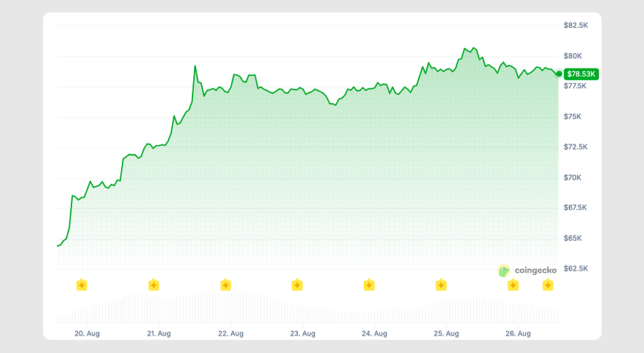This screenshot has height=353, width=644.
Task: Click the 23. Aug date label
Action: click(303, 334)
